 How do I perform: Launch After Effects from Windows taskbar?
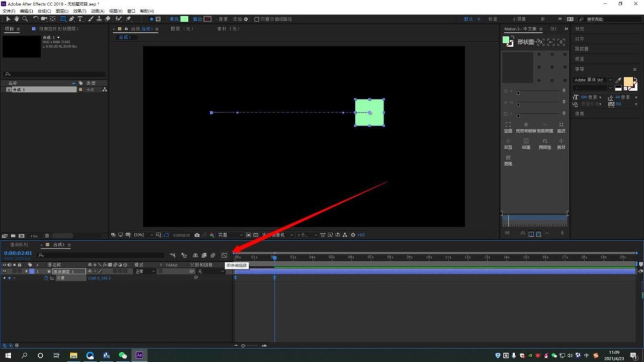tap(139, 355)
